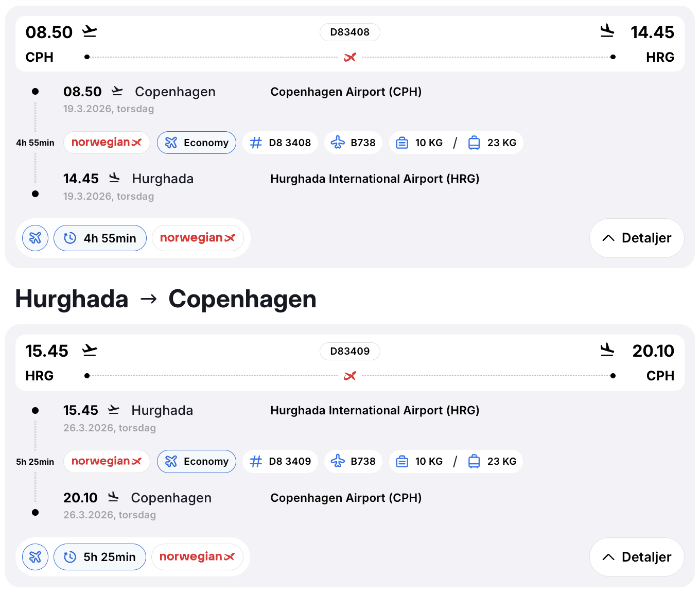Click the hashtag D8 3409 flight number chip
The height and width of the screenshot is (594, 700).
pos(280,461)
